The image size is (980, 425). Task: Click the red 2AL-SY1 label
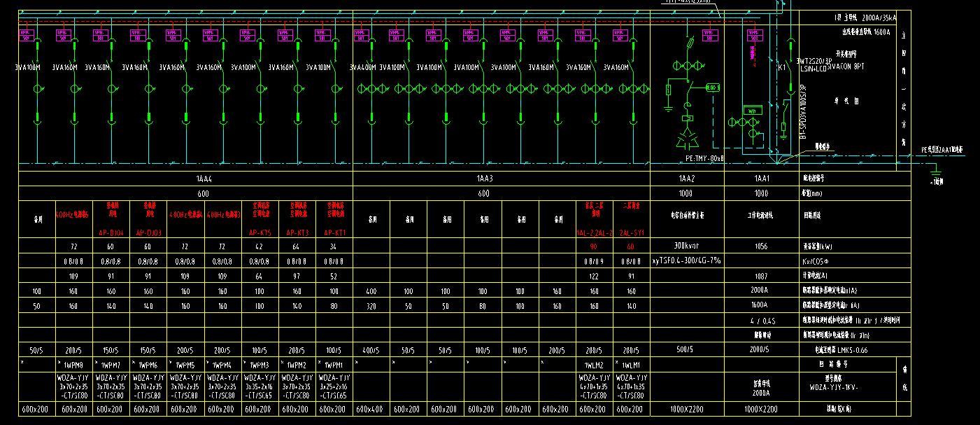pos(632,232)
